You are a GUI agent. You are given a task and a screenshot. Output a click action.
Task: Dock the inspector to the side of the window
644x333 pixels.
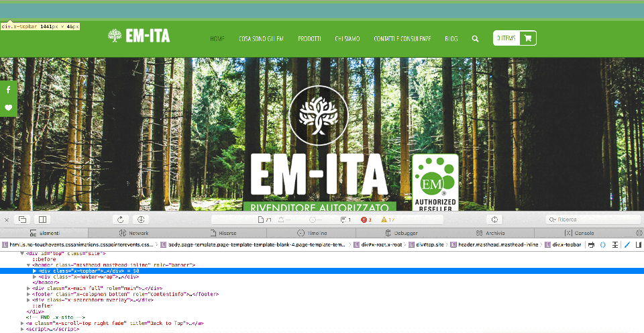42,220
